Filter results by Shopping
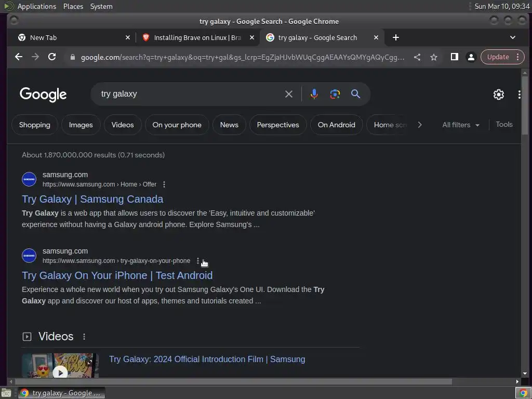The image size is (532, 399). (x=35, y=125)
